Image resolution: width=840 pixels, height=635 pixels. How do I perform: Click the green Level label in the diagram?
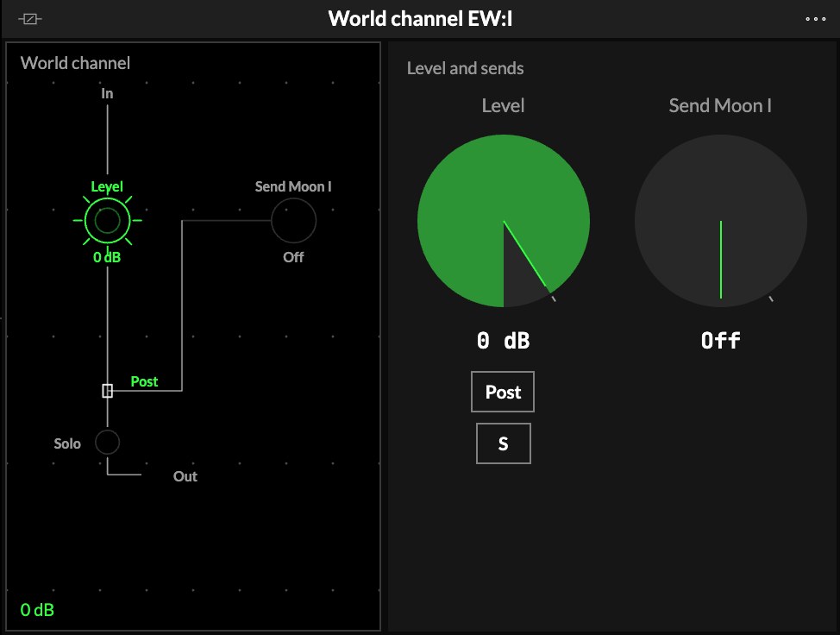(x=107, y=186)
